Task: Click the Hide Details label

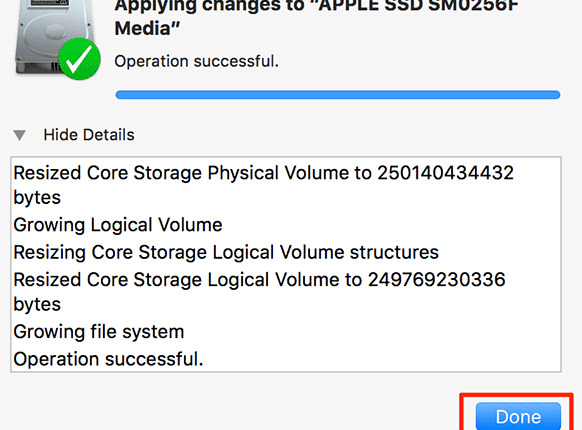Action: click(x=89, y=135)
